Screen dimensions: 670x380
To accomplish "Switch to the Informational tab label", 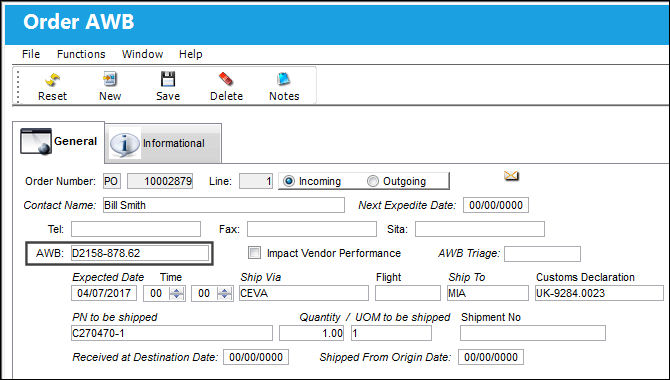I will (x=173, y=143).
